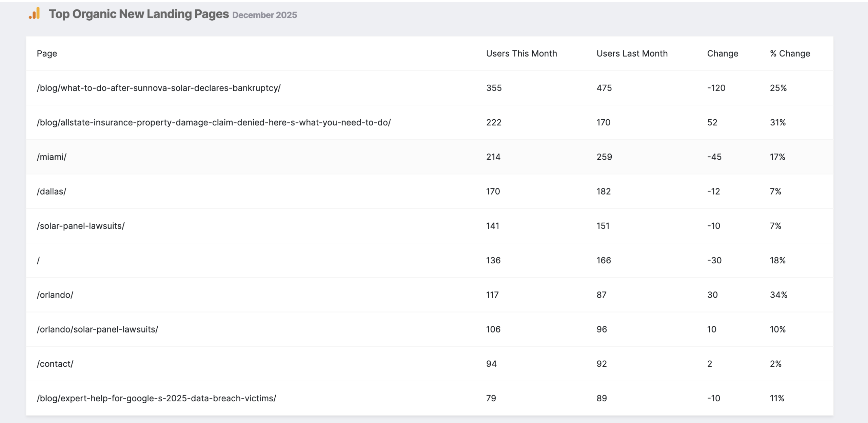
Task: Click the 34% change value for orlando
Action: [778, 295]
